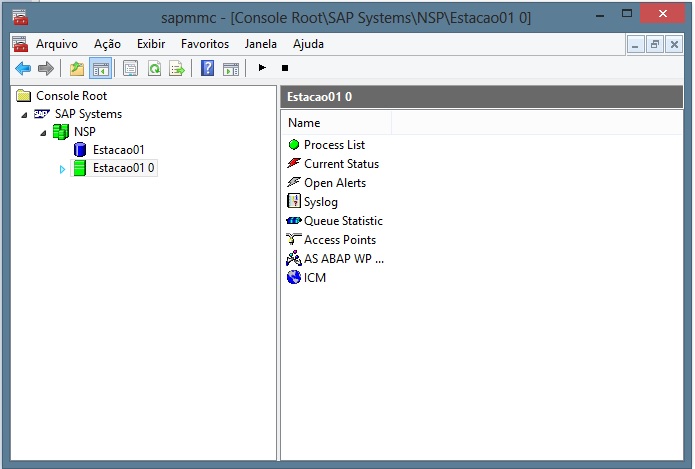Open the Favoritos menu
695x469 pixels.
pyautogui.click(x=204, y=44)
